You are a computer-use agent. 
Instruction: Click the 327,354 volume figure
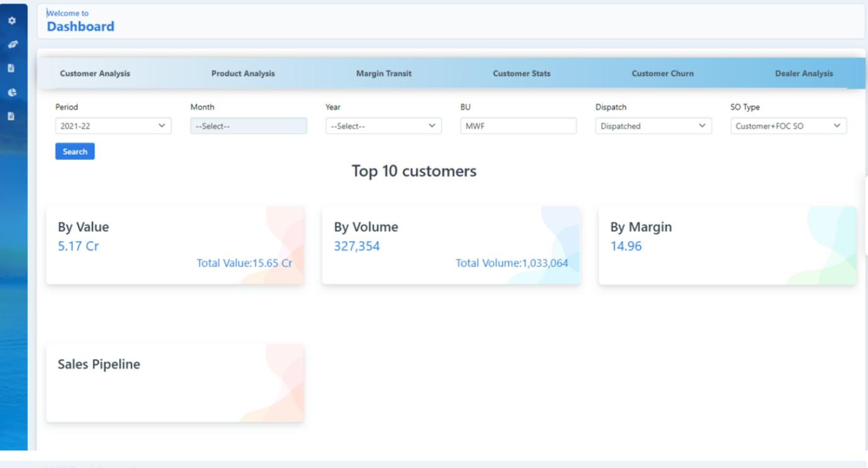357,246
